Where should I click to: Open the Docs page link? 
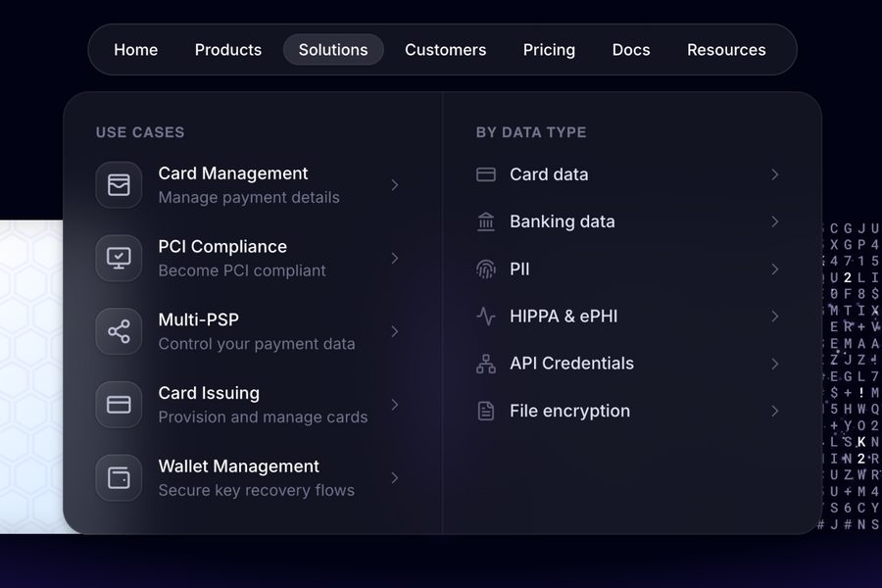[630, 49]
